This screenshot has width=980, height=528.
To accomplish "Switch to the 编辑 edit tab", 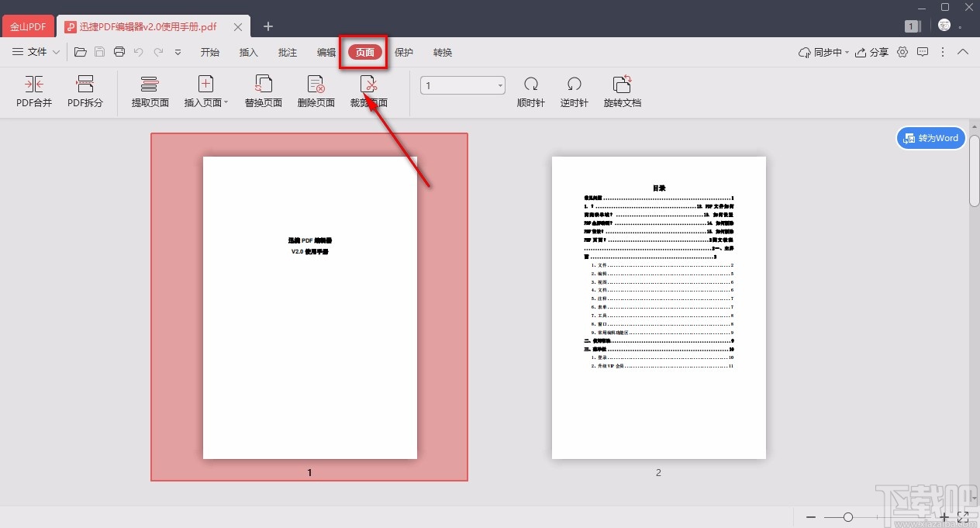I will point(326,53).
